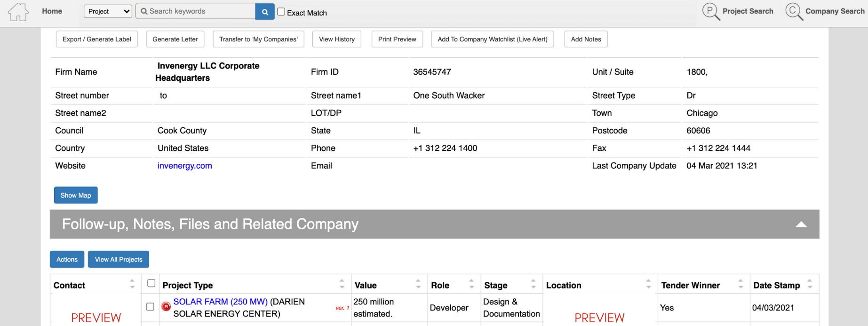Click United States country value
Screen dimensions: 868x326
coord(183,148)
